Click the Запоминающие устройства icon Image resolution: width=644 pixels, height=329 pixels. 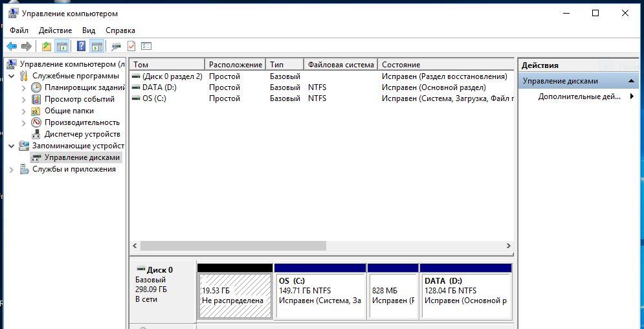pyautogui.click(x=24, y=146)
